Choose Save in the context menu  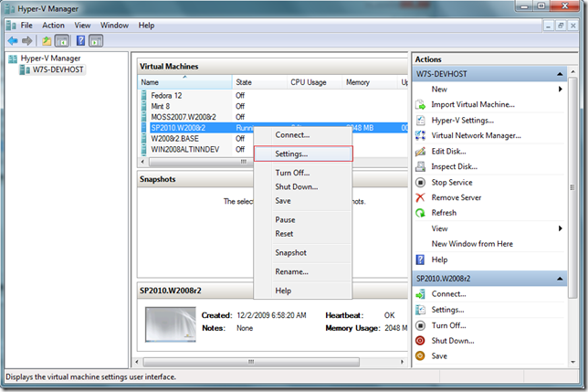[303, 201]
